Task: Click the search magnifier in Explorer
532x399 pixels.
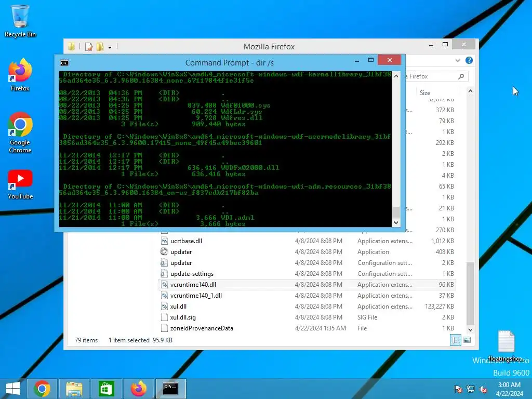Action: coord(461,76)
